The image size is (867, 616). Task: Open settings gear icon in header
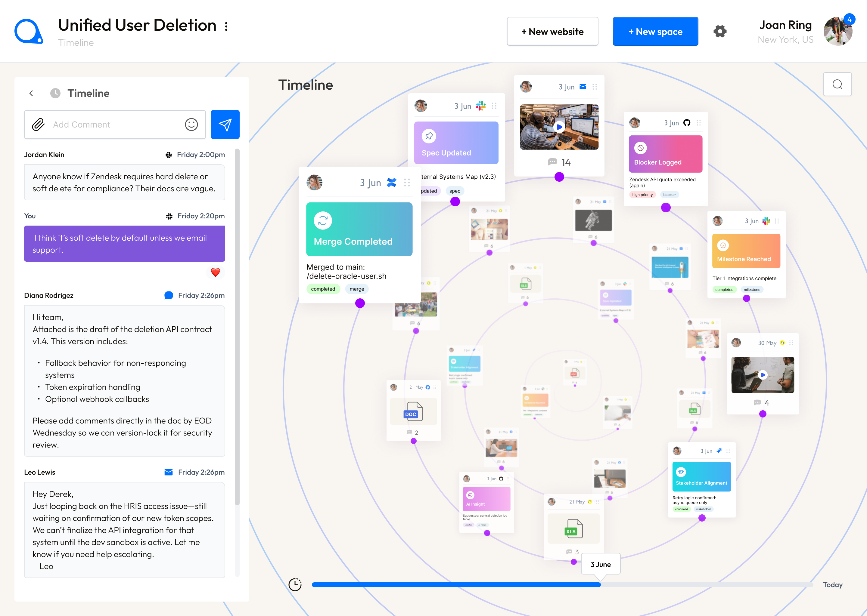[x=720, y=32]
